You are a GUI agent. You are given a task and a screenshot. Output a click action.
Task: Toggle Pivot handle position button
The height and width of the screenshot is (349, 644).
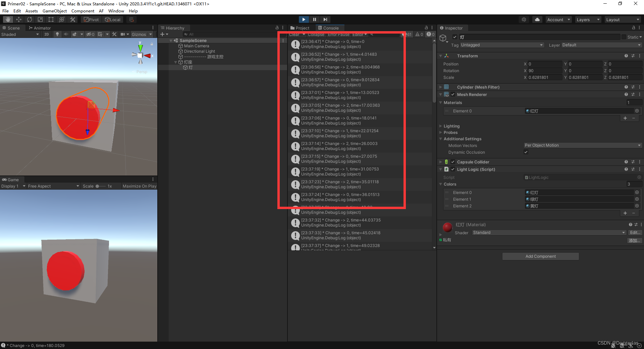click(x=92, y=19)
